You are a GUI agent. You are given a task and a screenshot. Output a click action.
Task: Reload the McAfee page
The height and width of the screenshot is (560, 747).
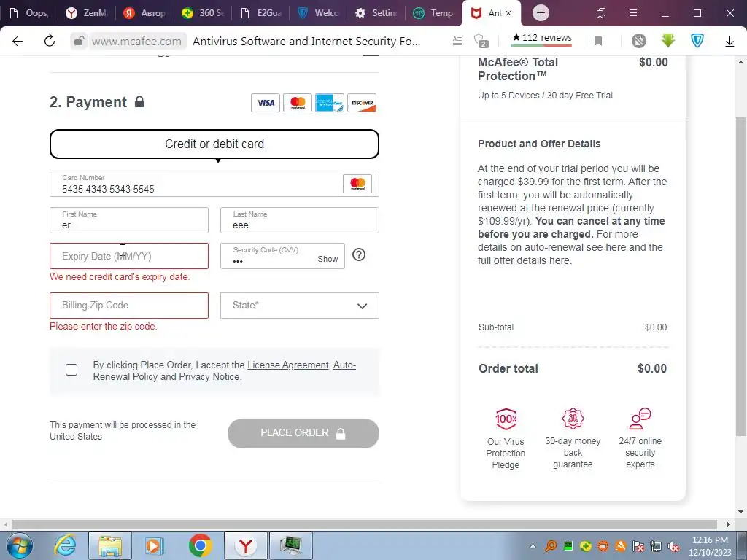pos(50,42)
